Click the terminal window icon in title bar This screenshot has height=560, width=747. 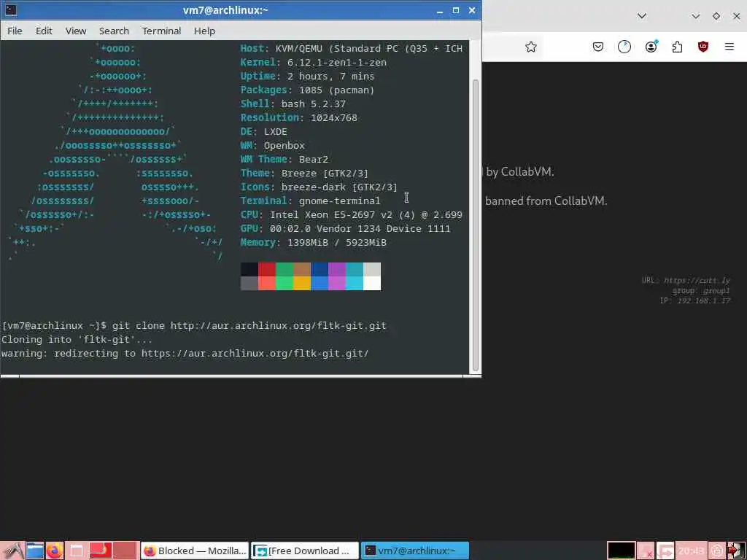coord(10,9)
